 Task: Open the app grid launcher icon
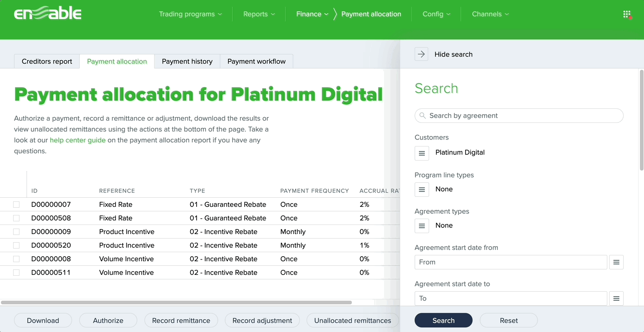[627, 15]
